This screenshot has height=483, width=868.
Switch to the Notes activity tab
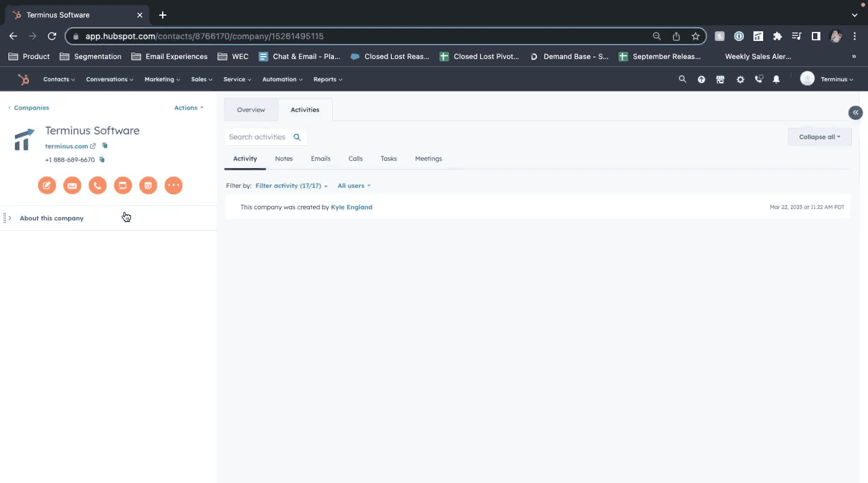pos(284,159)
